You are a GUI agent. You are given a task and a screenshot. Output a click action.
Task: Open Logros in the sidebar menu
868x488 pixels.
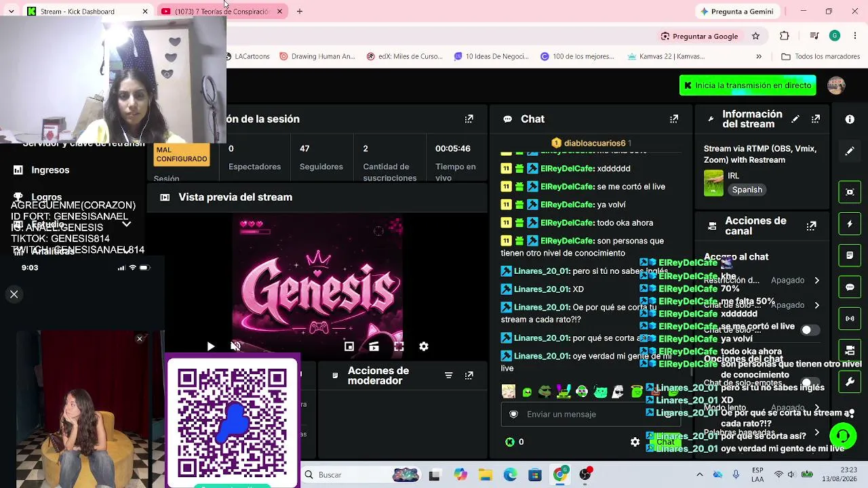point(46,197)
